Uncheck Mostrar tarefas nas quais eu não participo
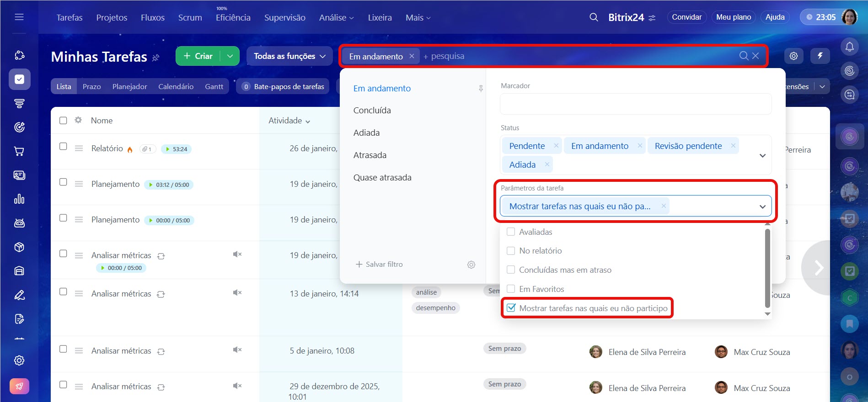Image resolution: width=868 pixels, height=402 pixels. pyautogui.click(x=511, y=308)
